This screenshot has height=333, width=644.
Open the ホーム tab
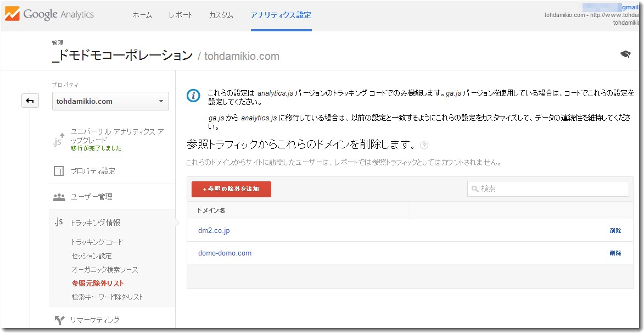[142, 15]
